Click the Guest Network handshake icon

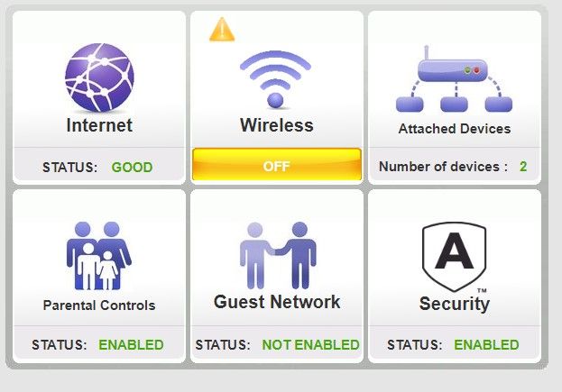[277, 256]
